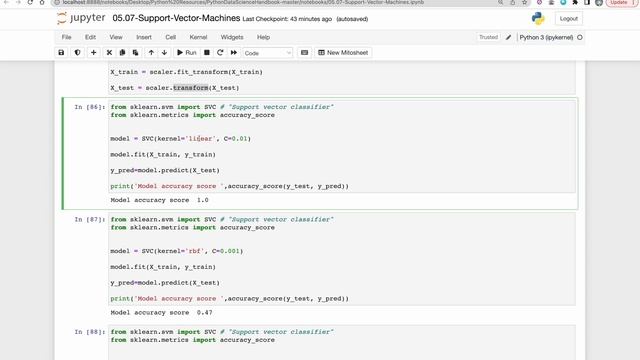This screenshot has height=360, width=640.
Task: Insert a cell below with the plus icon
Action: point(93,53)
